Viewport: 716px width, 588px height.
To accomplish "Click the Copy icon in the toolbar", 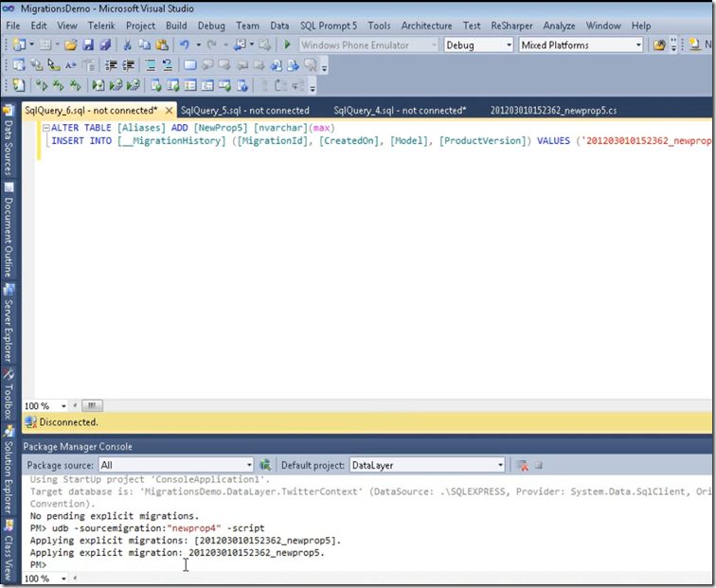I will 144,45.
